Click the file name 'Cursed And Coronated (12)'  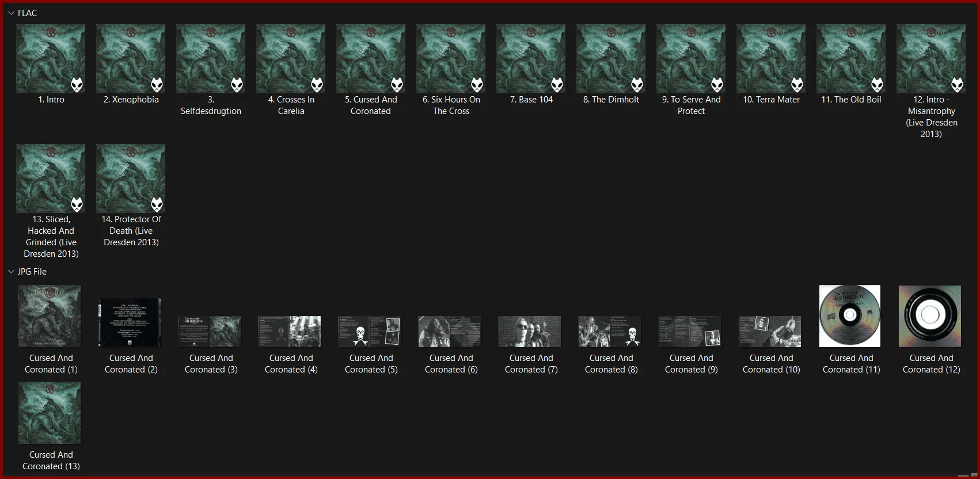932,364
